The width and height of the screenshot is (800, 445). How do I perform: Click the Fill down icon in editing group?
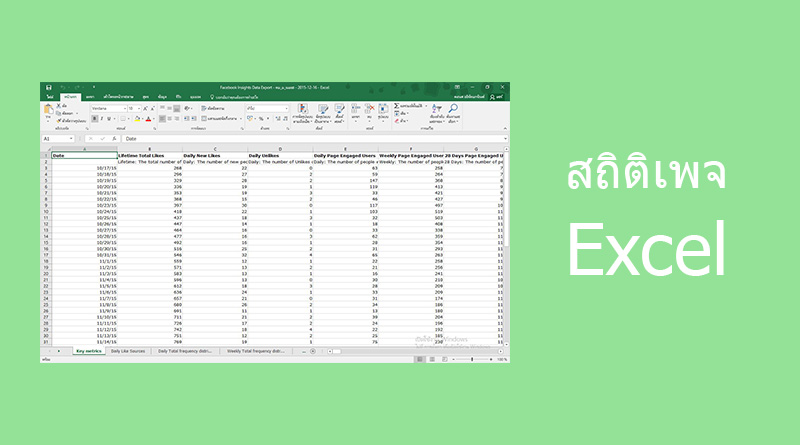[x=396, y=113]
